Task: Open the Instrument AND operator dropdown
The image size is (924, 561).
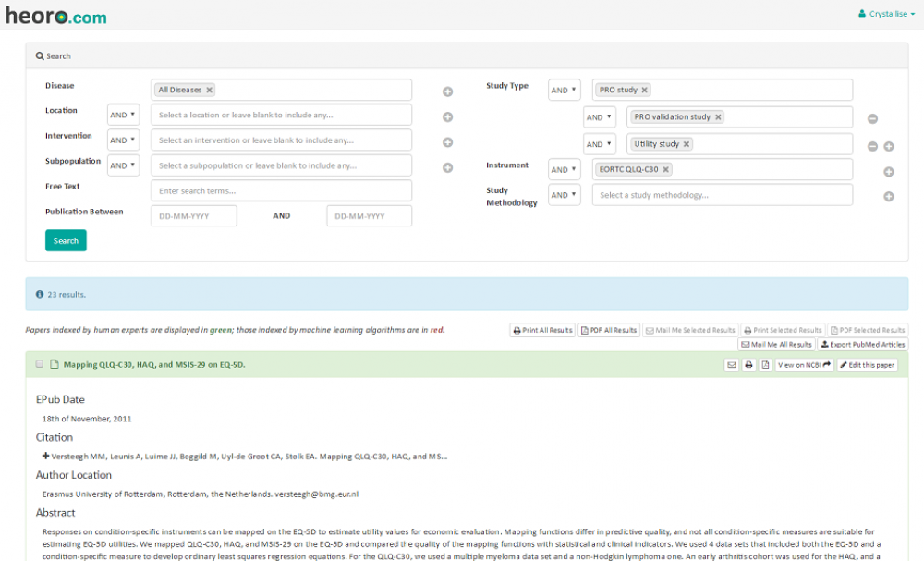Action: [564, 170]
